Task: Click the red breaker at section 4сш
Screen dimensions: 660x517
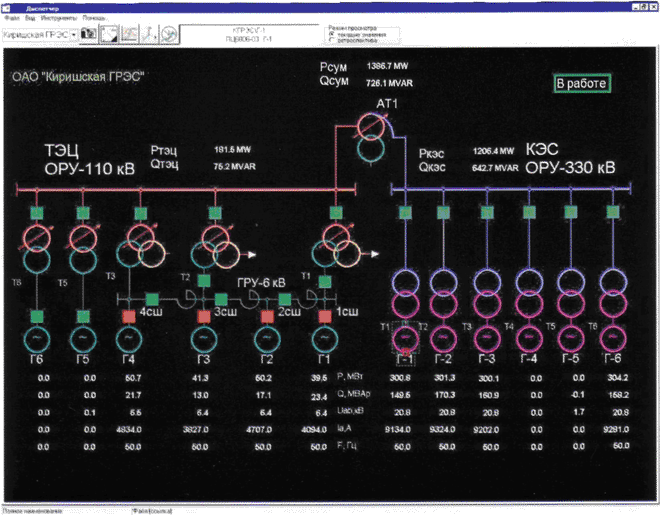Action: click(130, 316)
